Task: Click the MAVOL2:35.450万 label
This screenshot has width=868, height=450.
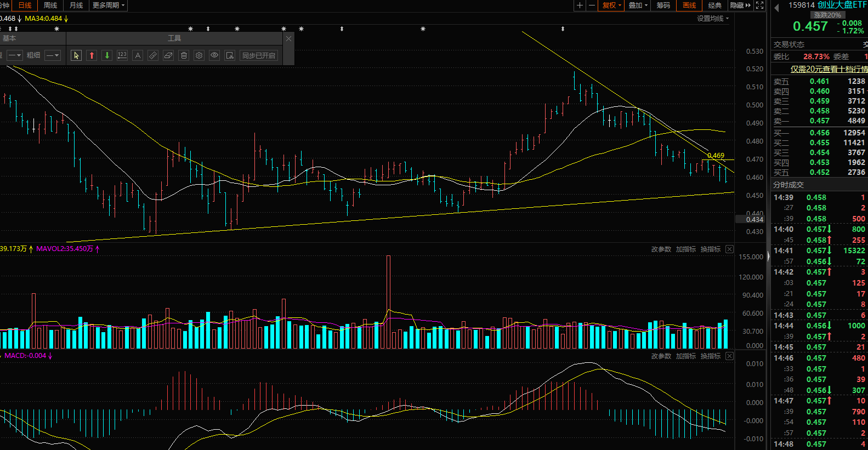Action: pos(65,249)
